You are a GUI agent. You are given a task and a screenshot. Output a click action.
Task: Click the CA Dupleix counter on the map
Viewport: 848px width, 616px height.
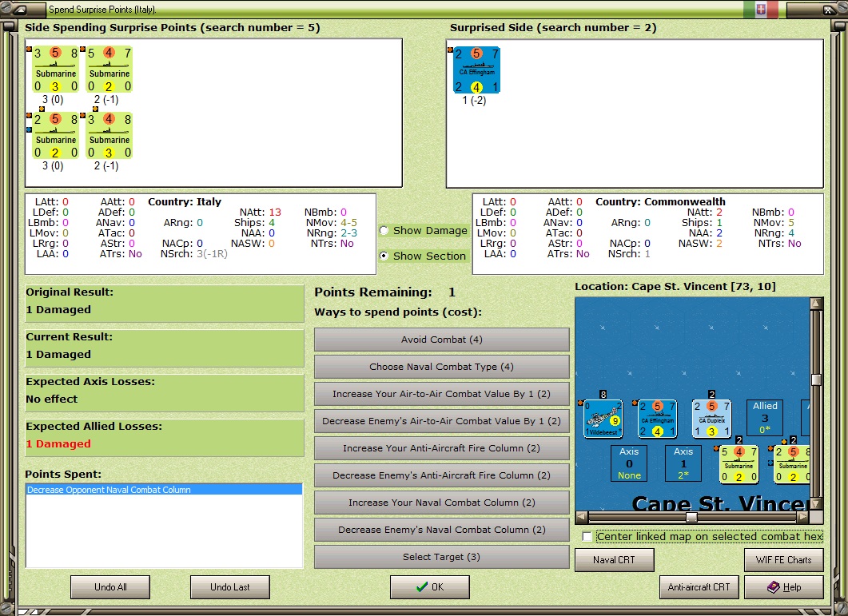[711, 419]
